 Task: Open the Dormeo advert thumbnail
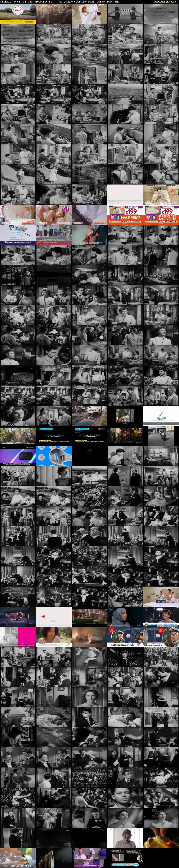[161, 596]
